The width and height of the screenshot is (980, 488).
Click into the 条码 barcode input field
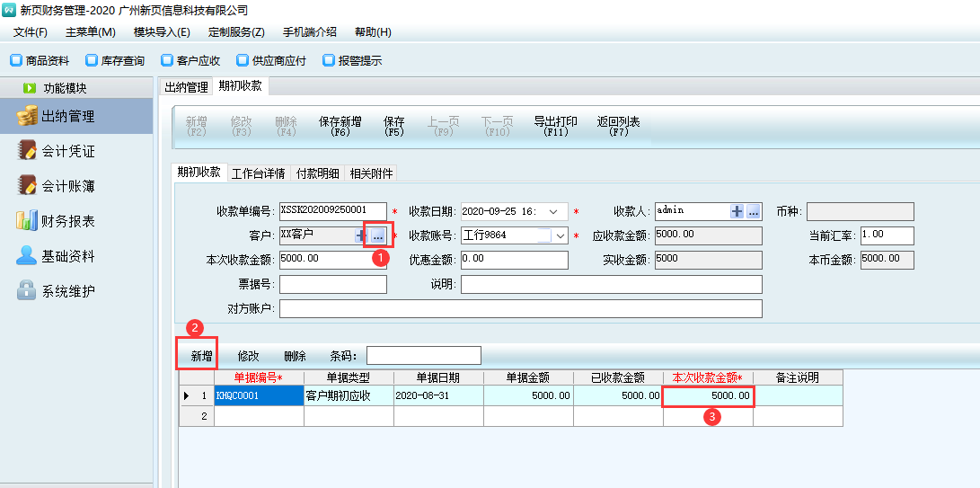pyautogui.click(x=423, y=356)
